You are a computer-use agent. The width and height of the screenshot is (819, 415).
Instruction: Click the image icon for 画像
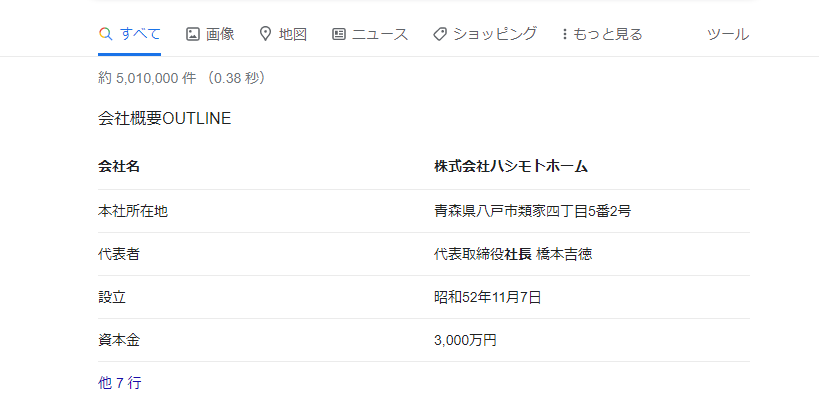tap(193, 34)
